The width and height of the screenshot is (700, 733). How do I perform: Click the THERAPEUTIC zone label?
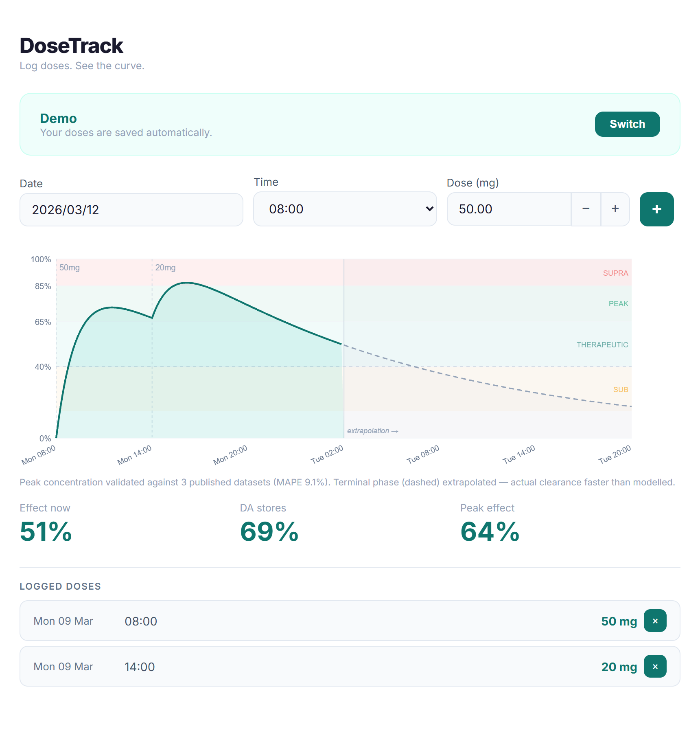tap(602, 344)
